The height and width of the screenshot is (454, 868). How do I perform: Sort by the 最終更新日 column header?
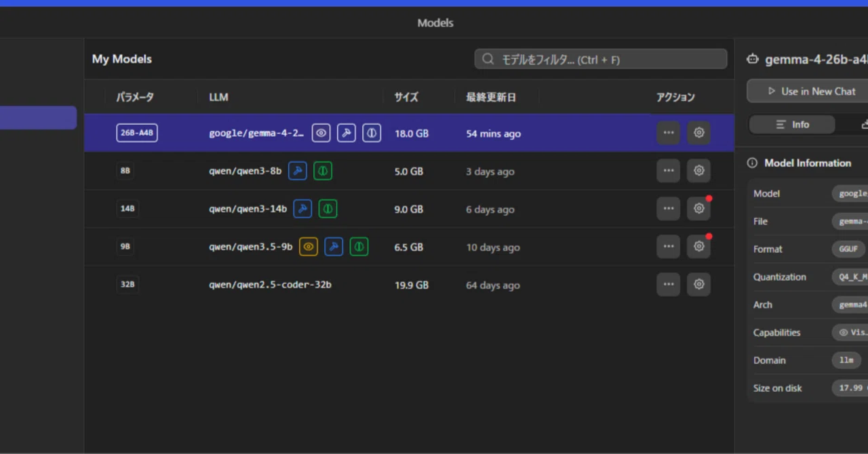(491, 97)
